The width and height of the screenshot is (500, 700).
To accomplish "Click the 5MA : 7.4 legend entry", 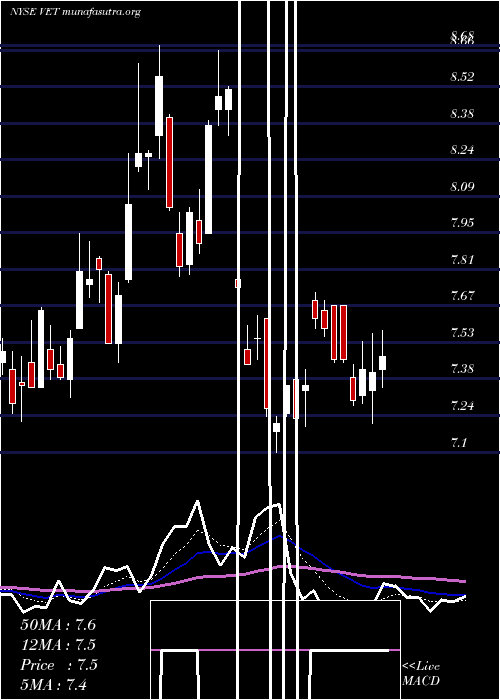I will coord(54,684).
